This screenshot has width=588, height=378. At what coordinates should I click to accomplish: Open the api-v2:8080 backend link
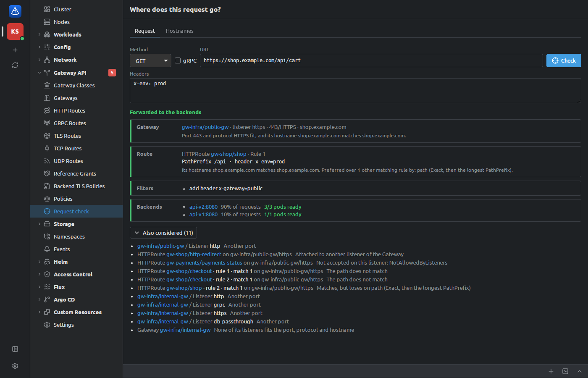(x=203, y=207)
